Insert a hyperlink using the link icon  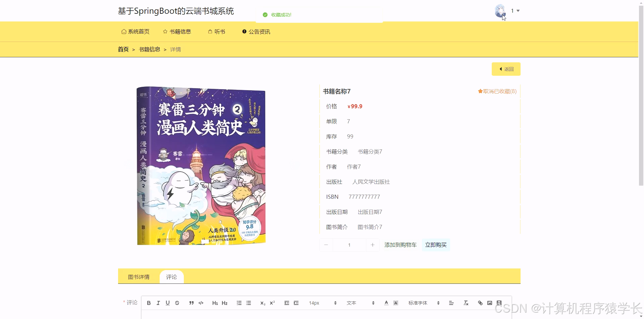tap(480, 303)
